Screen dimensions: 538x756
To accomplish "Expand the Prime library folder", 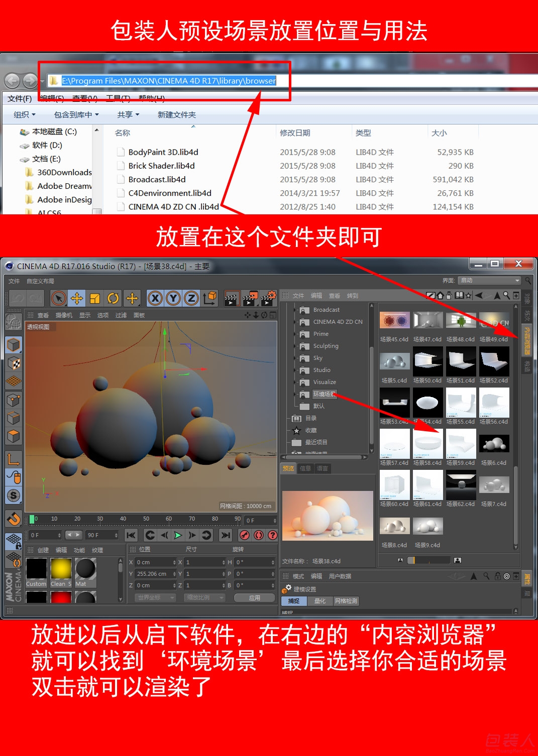I will 295,334.
